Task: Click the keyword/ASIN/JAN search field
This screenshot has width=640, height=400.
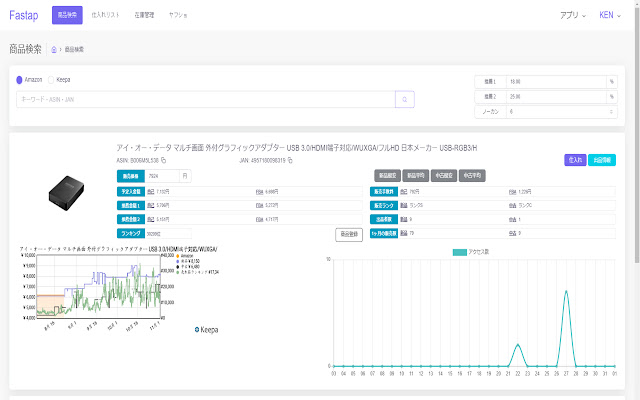Action: (205, 99)
